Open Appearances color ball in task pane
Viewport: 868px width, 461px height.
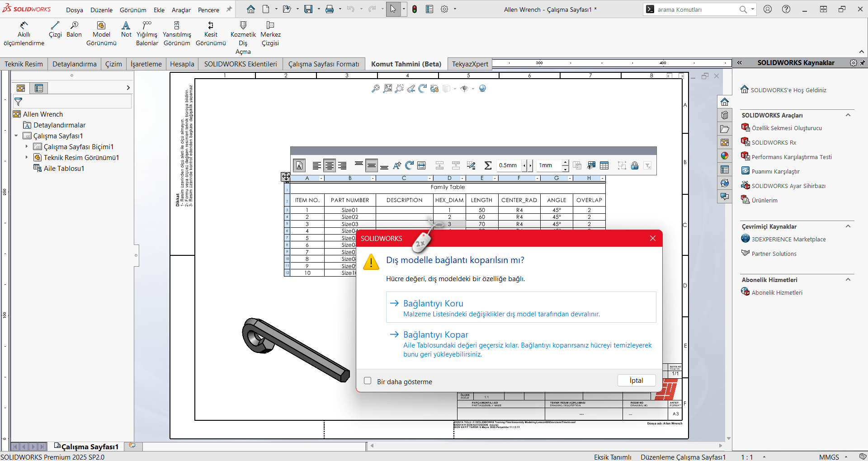[x=725, y=156]
